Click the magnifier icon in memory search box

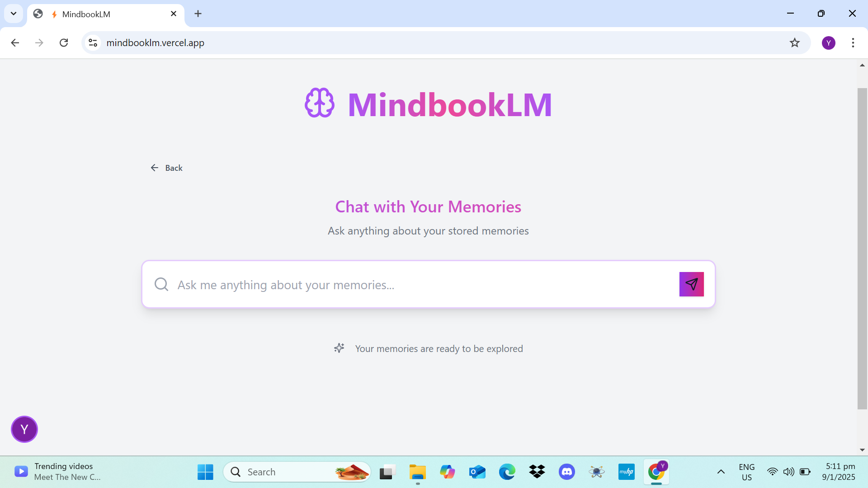coord(161,284)
